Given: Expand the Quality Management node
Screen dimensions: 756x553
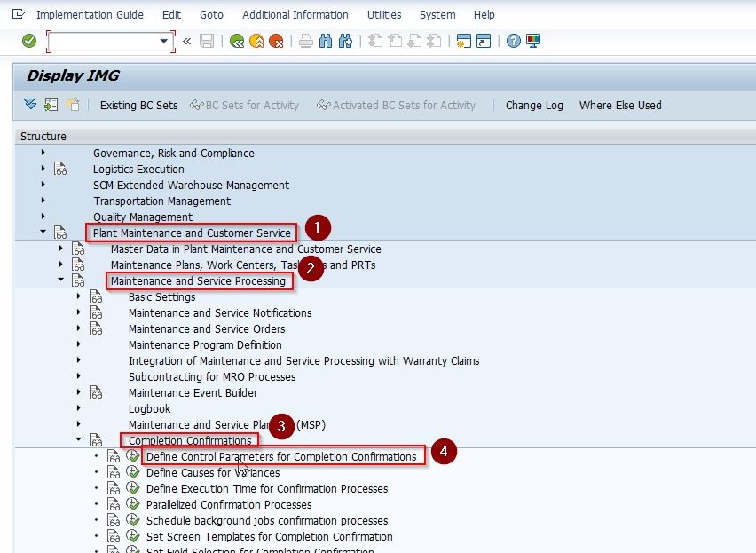Looking at the screenshot, I should 43,216.
